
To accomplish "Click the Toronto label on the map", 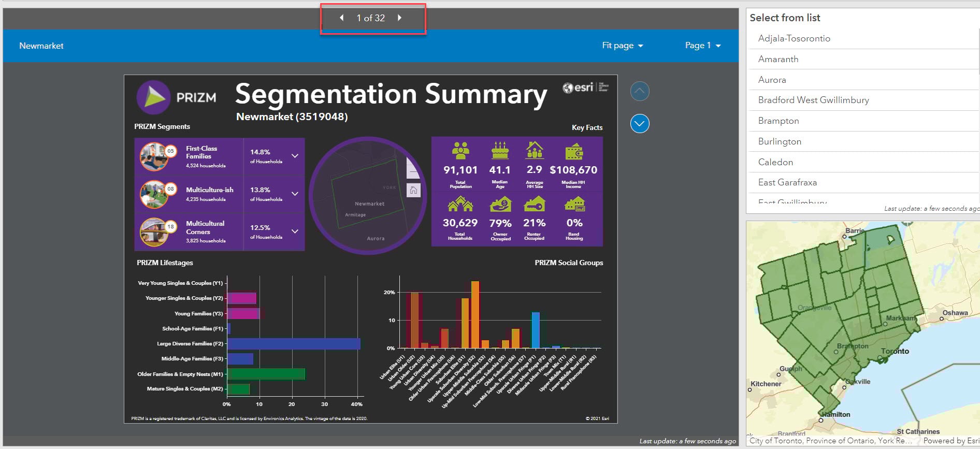I will point(895,351).
